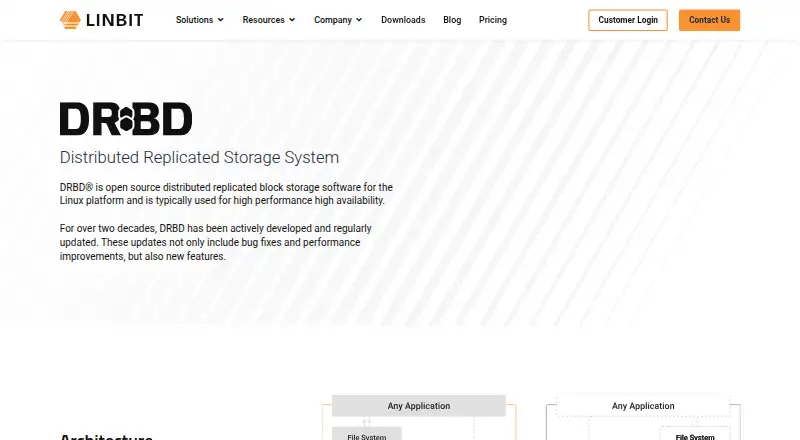Click the DRBD logo graphic

(126, 118)
